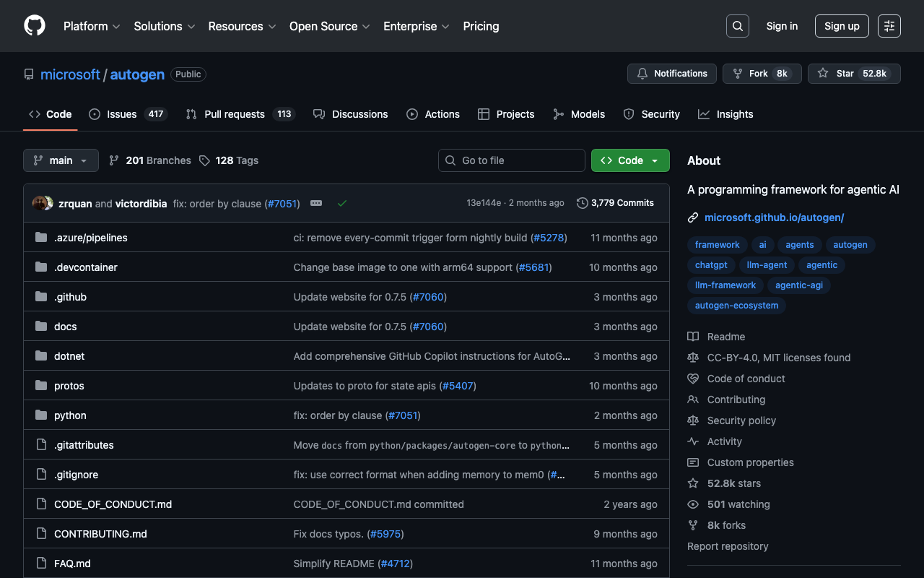The height and width of the screenshot is (578, 924).
Task: Click the appearance settings sliders icon
Action: (x=889, y=26)
